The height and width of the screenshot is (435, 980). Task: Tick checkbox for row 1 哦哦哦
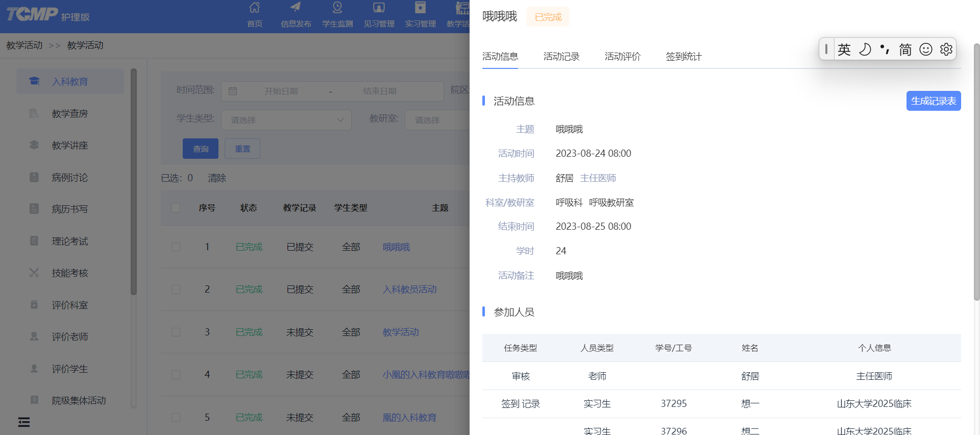coord(176,247)
